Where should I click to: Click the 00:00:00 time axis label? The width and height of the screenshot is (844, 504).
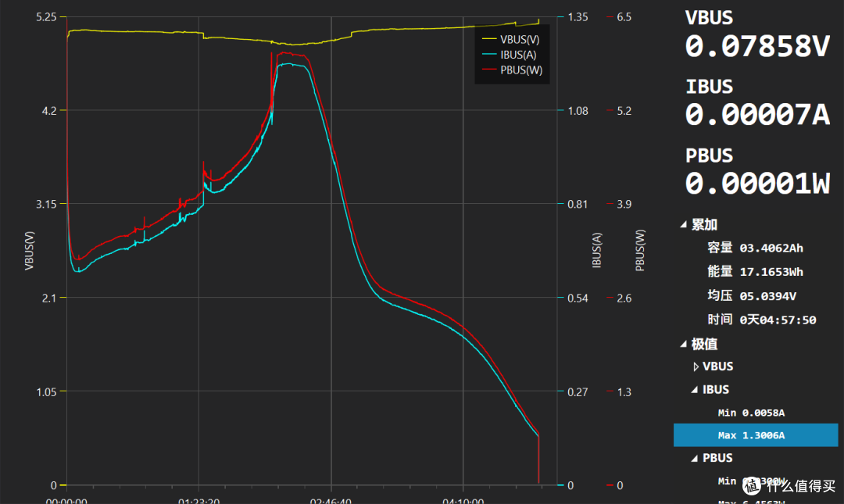66,501
